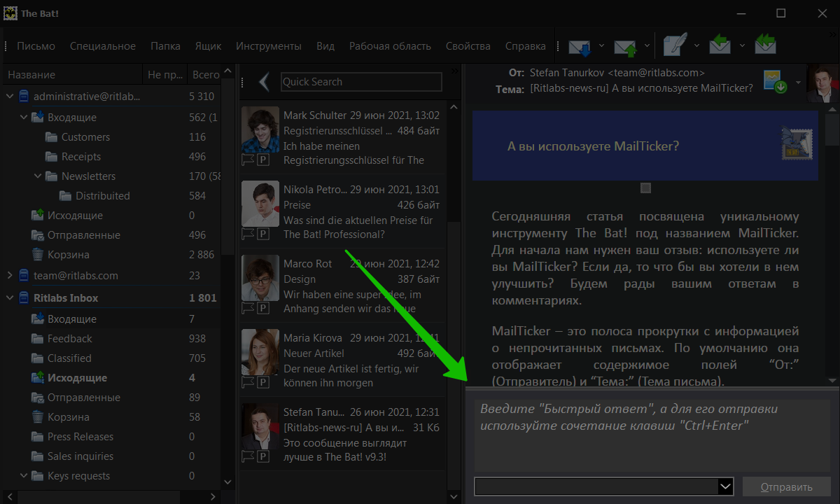Screen dimensions: 840x504
Task: Open the dropdown arrow next to Reply icon
Action: (x=742, y=46)
